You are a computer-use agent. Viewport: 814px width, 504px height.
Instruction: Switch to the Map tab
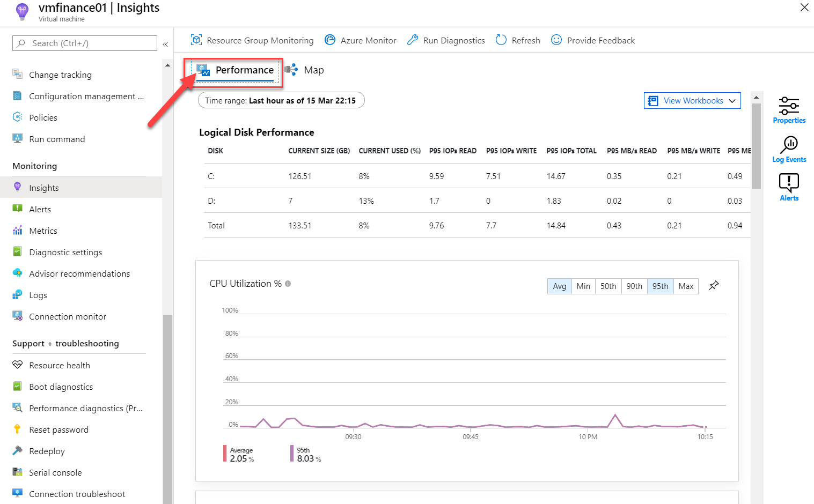(x=304, y=70)
